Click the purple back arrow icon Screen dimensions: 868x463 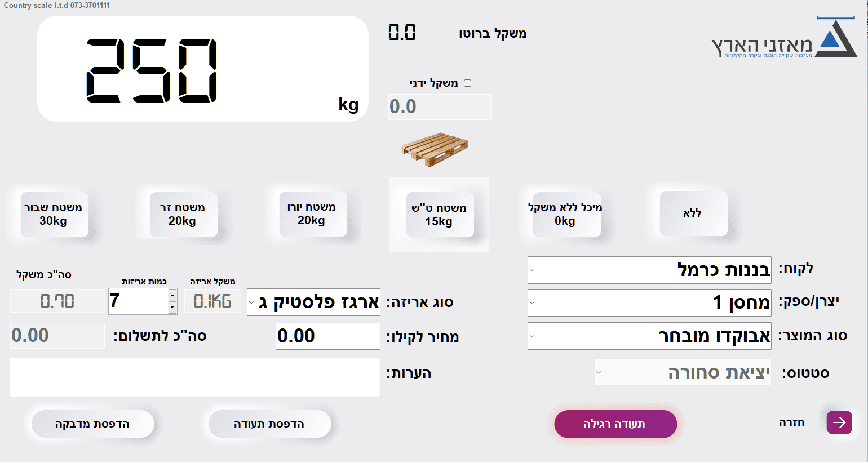point(839,422)
